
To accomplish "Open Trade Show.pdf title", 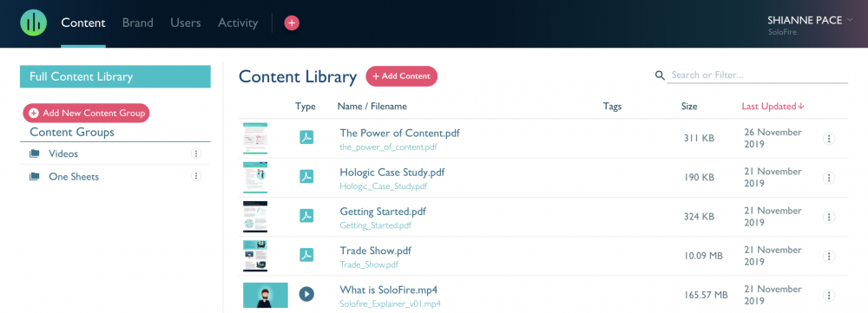I will [x=376, y=251].
